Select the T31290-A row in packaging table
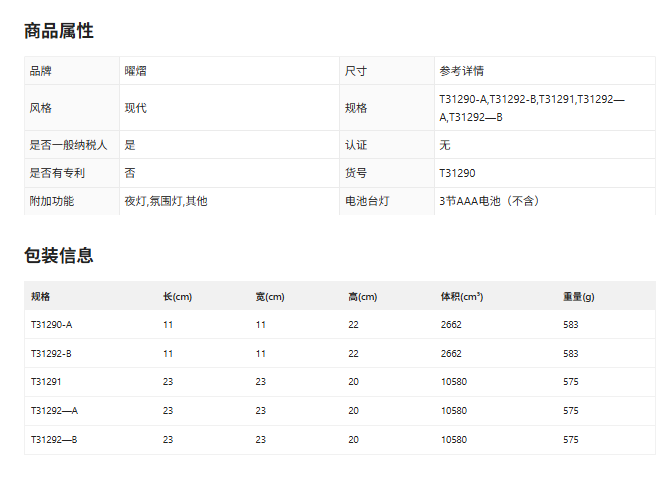 pos(52,325)
